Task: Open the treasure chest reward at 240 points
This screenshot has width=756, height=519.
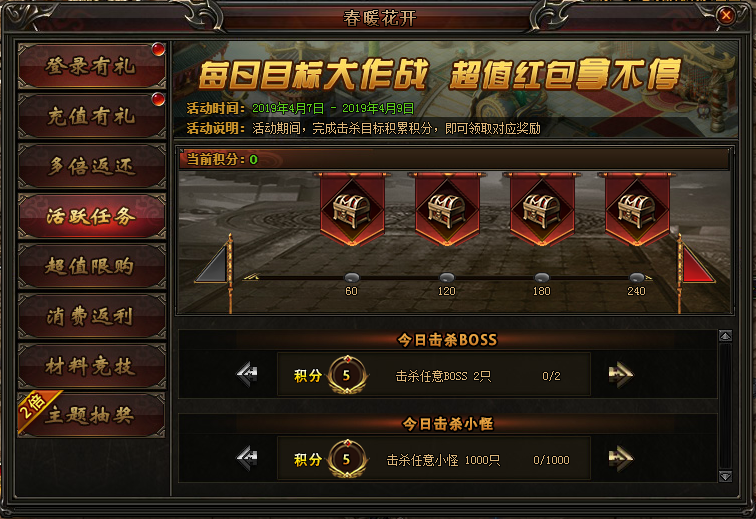Action: click(637, 211)
